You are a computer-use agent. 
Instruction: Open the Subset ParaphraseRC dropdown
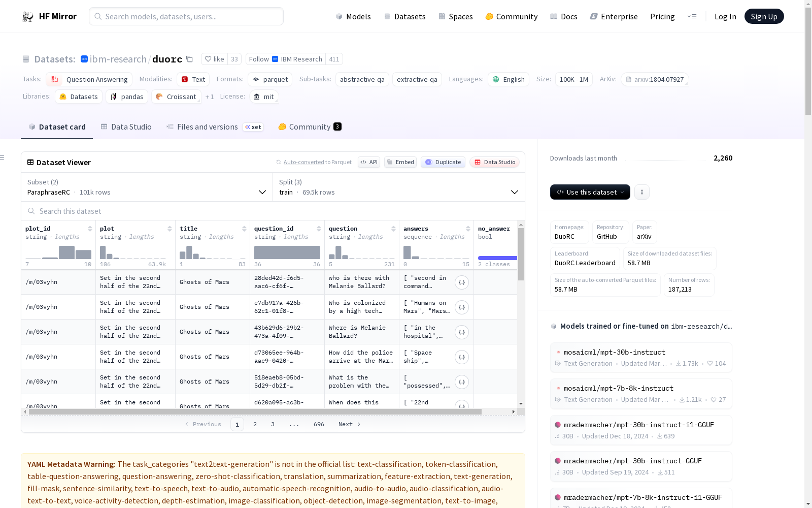coord(147,187)
